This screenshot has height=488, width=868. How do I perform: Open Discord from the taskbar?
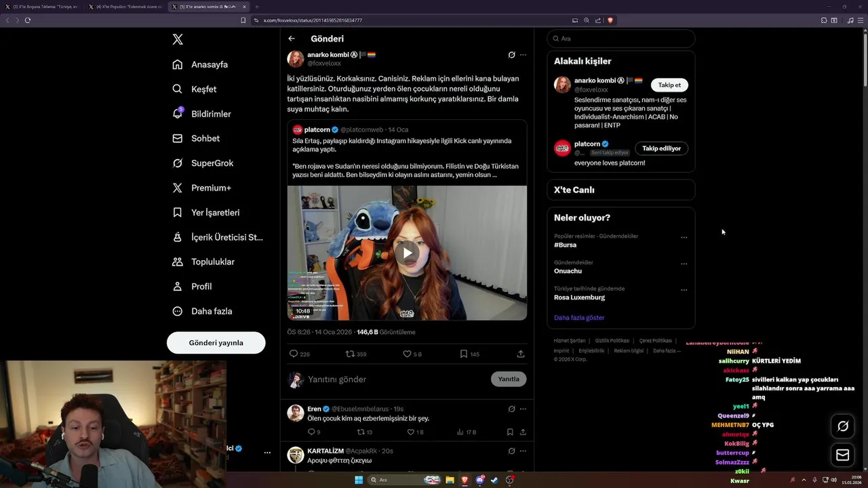point(480,480)
